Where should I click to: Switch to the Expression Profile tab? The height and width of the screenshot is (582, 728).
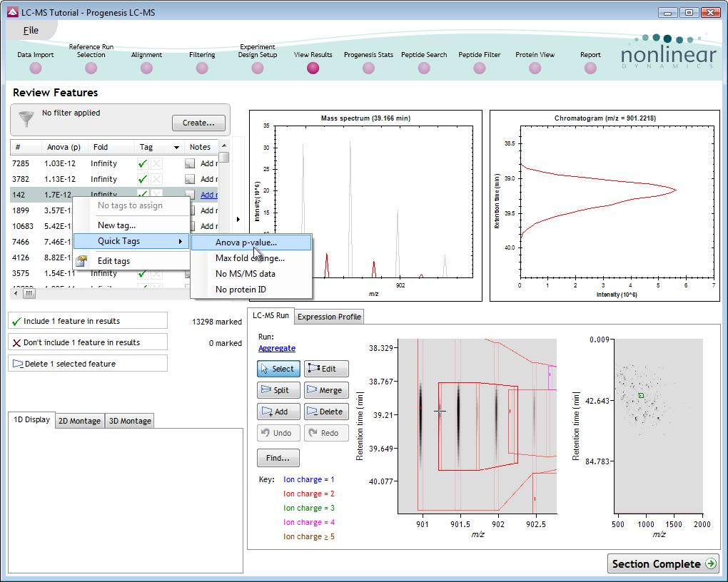[x=329, y=317]
